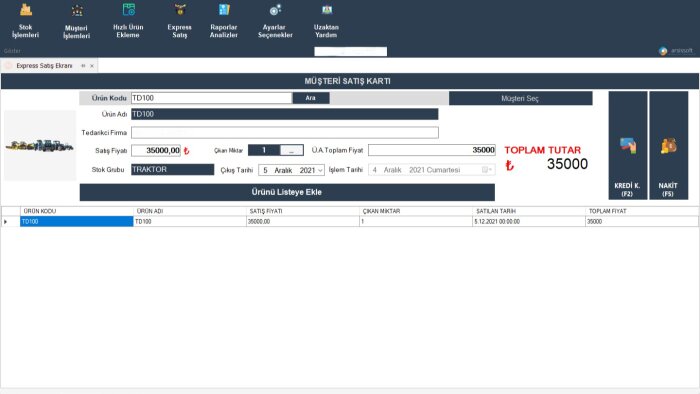Open the Çıkış Tarihi date dropdown
700x394 pixels.
tap(320, 170)
